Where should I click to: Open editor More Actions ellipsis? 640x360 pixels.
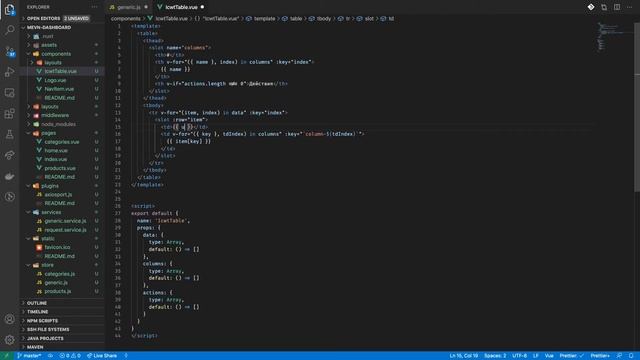point(629,7)
